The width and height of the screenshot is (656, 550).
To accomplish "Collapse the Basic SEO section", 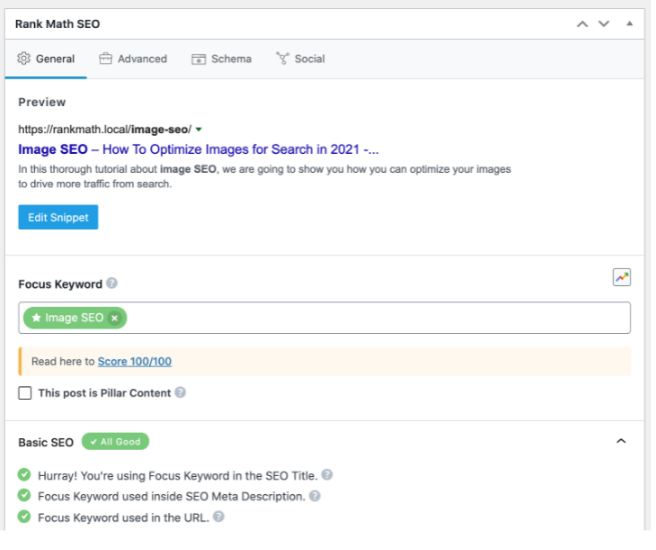I will (621, 441).
